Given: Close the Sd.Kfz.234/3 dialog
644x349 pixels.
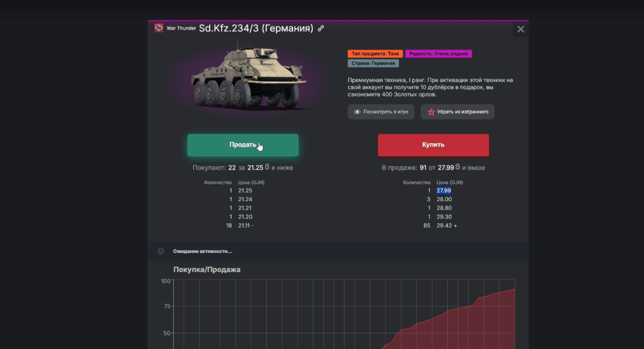Looking at the screenshot, I should coord(520,29).
